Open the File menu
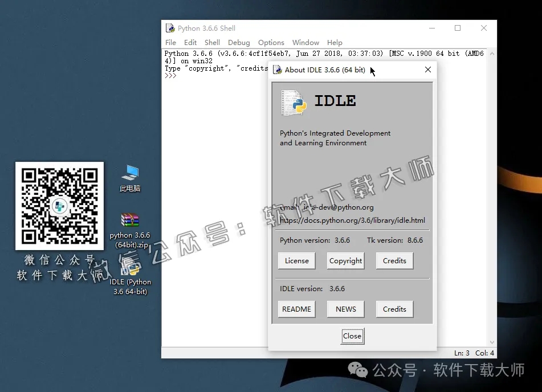The height and width of the screenshot is (392, 542). tap(170, 42)
